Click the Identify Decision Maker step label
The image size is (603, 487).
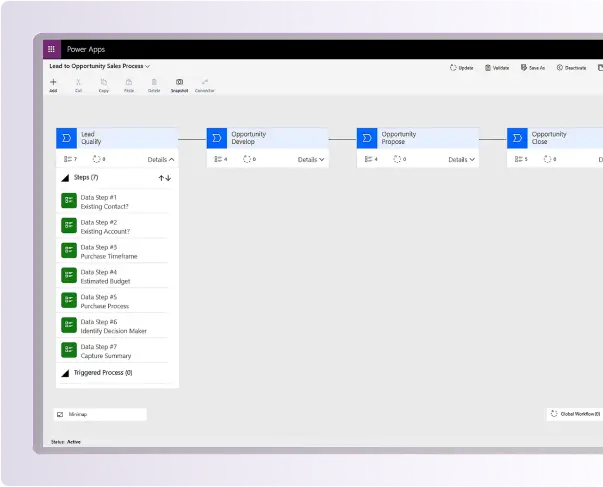(113, 331)
